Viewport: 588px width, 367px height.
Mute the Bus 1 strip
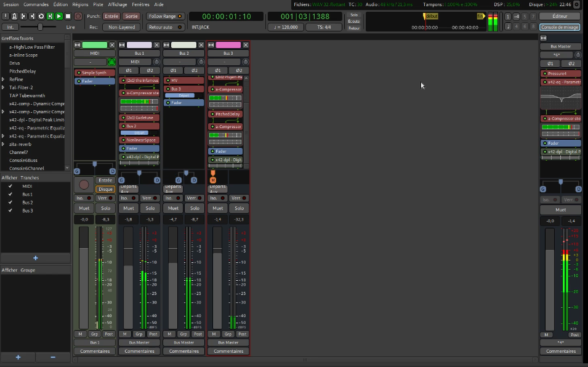point(129,208)
